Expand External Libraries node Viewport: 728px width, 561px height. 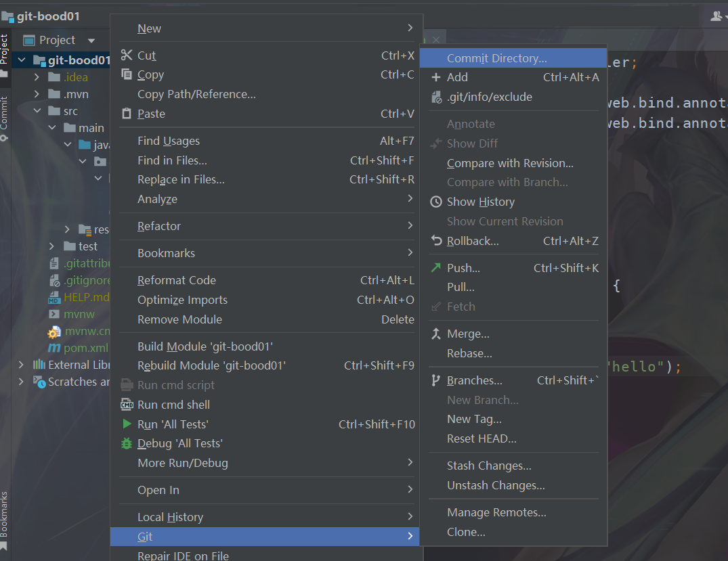pyautogui.click(x=22, y=365)
